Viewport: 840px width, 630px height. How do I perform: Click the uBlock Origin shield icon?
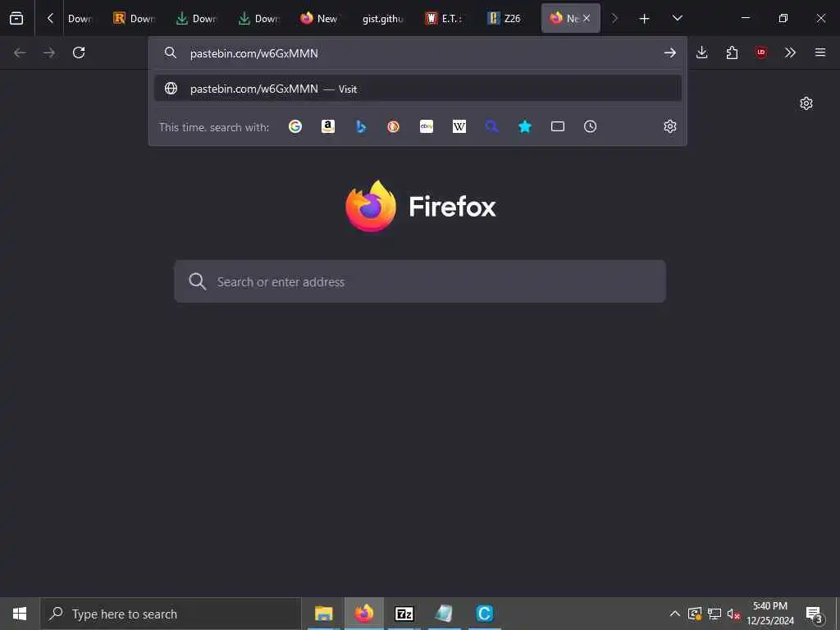point(761,52)
